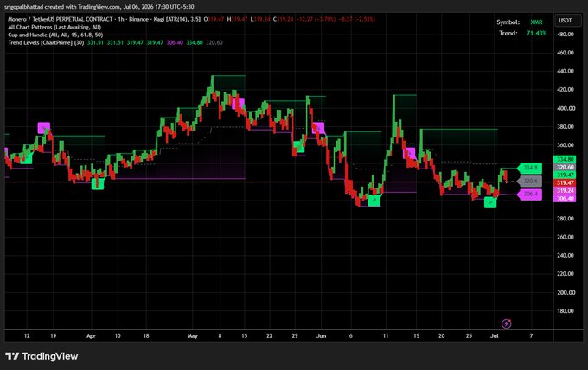This screenshot has width=588, height=370.
Task: Click the Jul date label on time axis
Action: (495, 336)
